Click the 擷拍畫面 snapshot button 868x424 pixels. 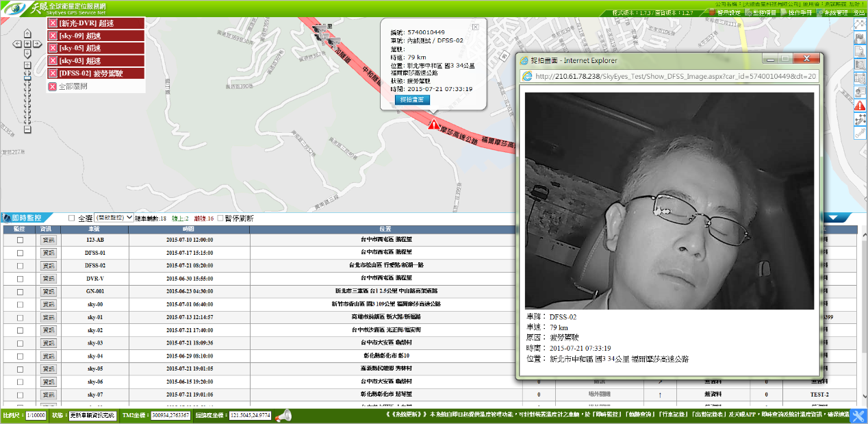pos(413,100)
